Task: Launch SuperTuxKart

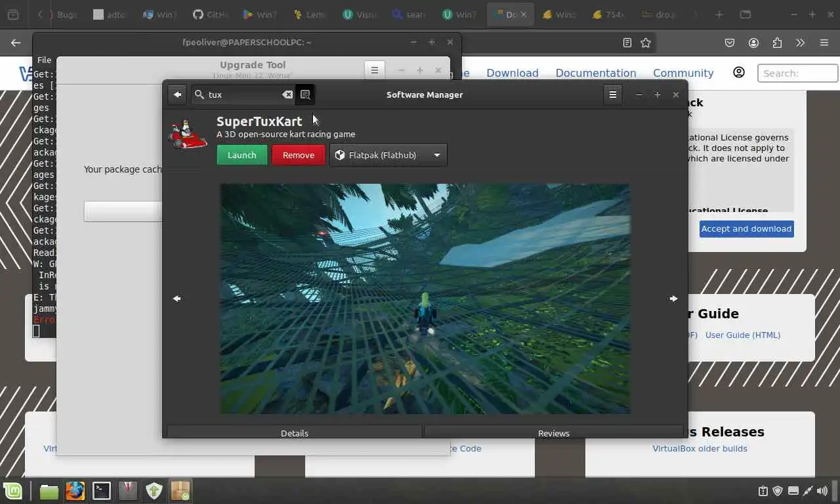Action: 242,155
